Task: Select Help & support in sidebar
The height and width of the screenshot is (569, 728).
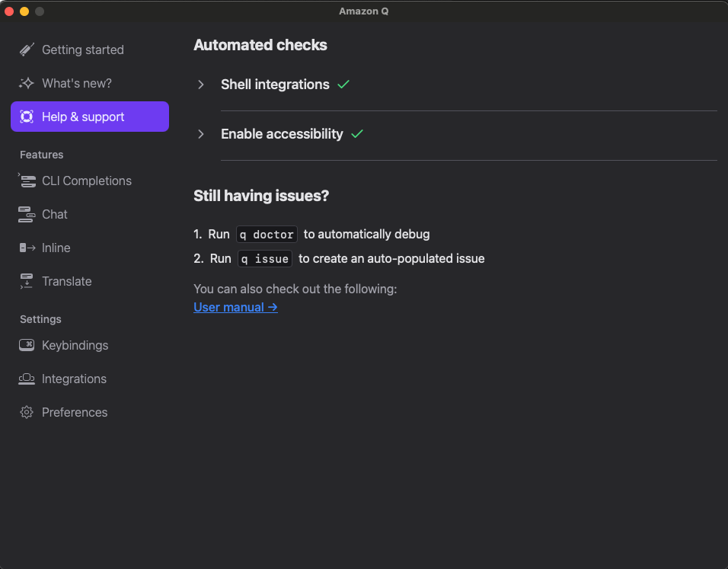Action: click(x=90, y=117)
